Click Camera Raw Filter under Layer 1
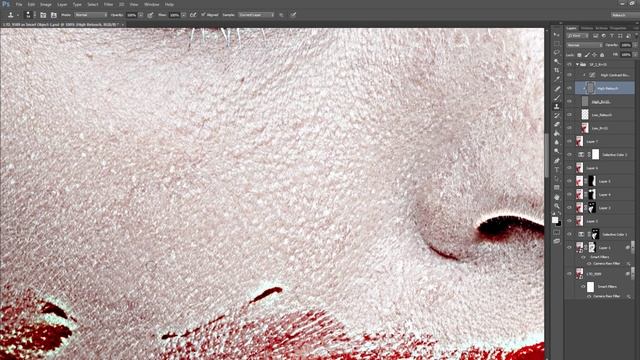Viewport: 640px width, 360px height. [607, 264]
